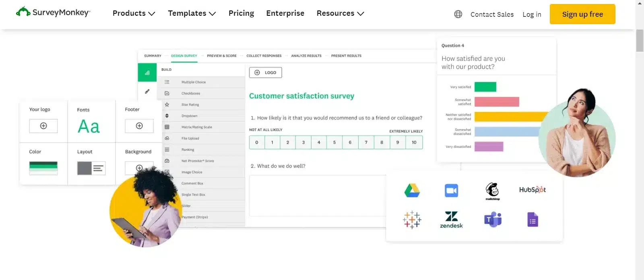
Task: Click the Customer satisfaction survey title
Action: (x=301, y=96)
